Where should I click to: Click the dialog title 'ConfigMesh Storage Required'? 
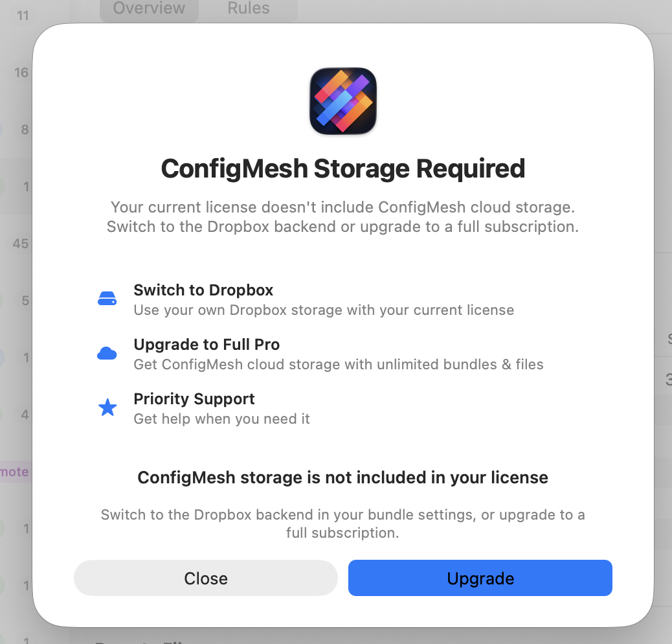tap(342, 168)
